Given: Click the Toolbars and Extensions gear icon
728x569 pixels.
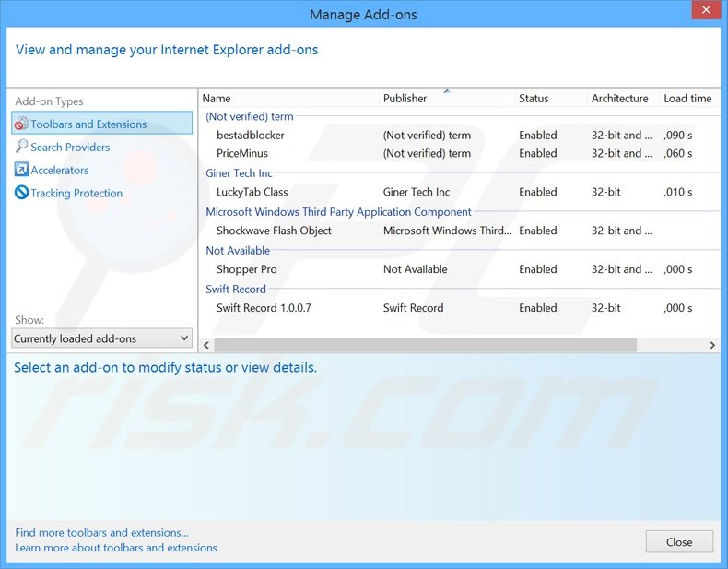Looking at the screenshot, I should coord(21,124).
